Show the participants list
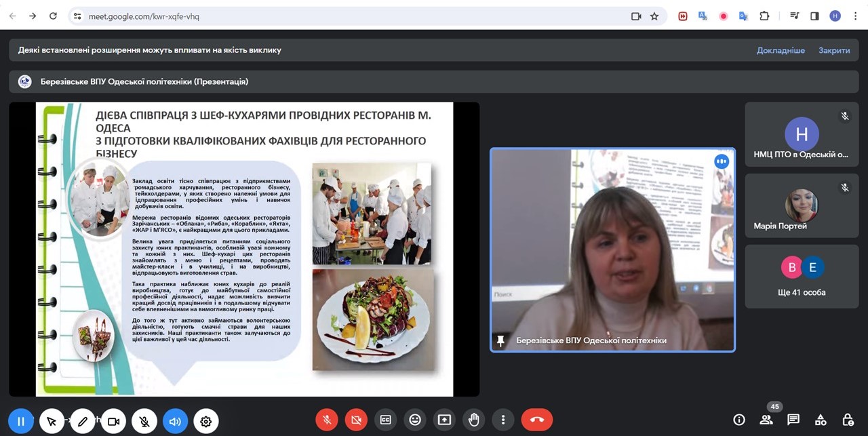 (766, 420)
